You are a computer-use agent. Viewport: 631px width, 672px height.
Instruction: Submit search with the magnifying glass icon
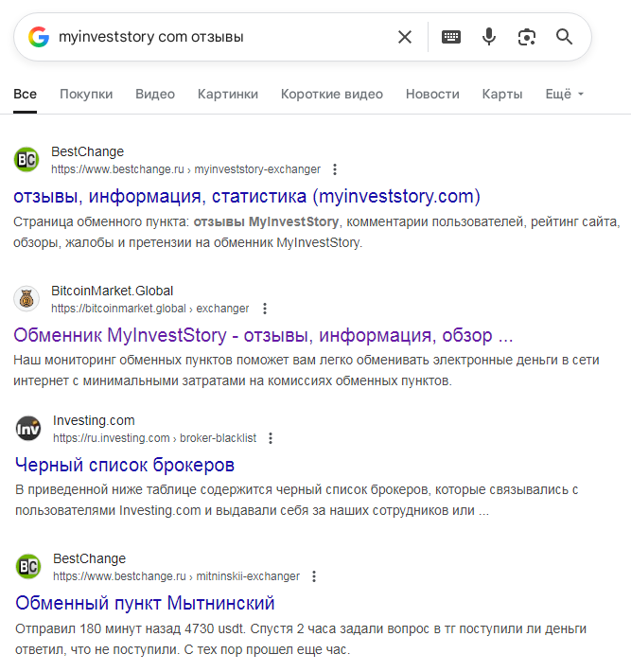tap(565, 37)
